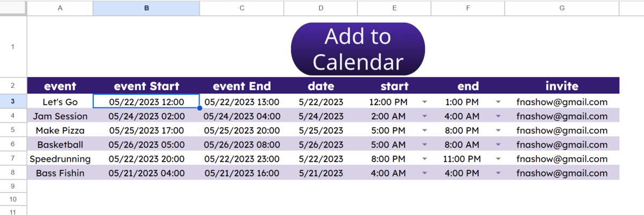Open end time dropdown for Bass Fishin
This screenshot has width=644, height=215.
498,173
